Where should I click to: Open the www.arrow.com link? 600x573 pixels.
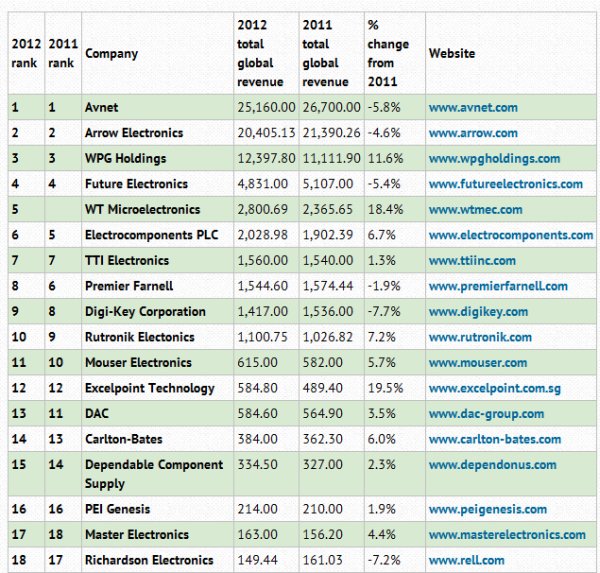[473, 133]
